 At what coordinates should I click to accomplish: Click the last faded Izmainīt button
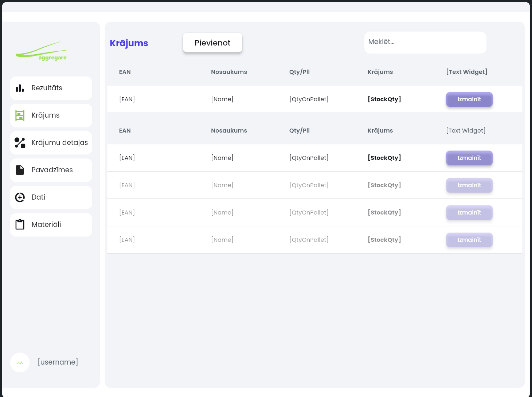tap(469, 240)
